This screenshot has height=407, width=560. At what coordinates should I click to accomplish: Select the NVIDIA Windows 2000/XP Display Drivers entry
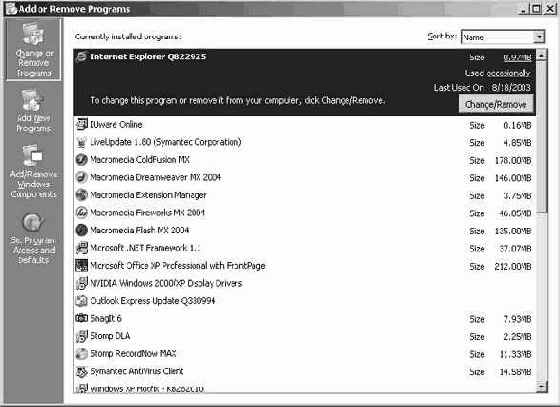point(304,283)
